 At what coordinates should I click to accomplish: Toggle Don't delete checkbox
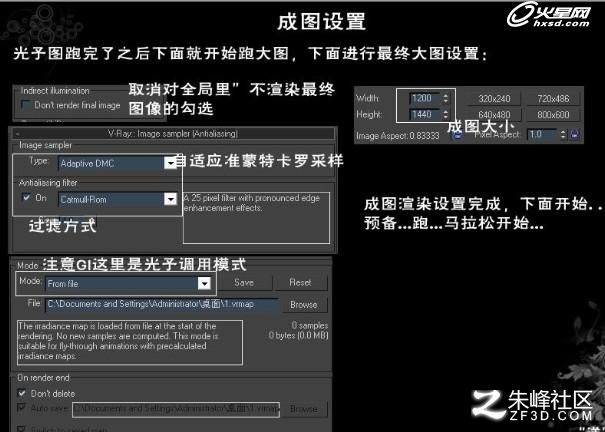22,393
